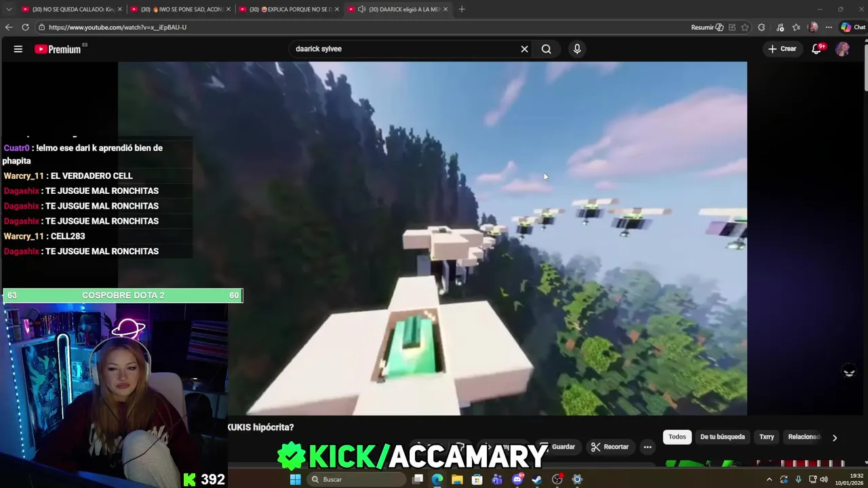Expand filter chips with right chevron

point(835,438)
